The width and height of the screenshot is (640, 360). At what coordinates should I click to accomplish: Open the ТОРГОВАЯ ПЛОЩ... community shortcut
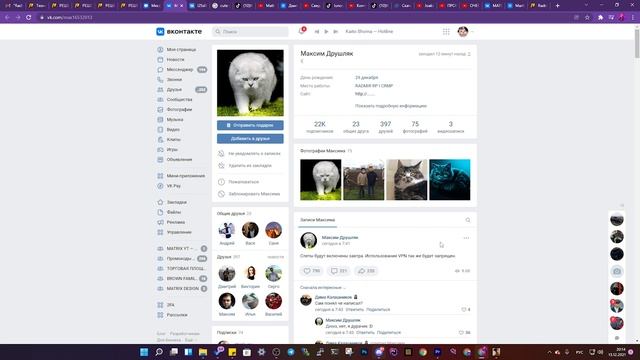[x=182, y=269]
